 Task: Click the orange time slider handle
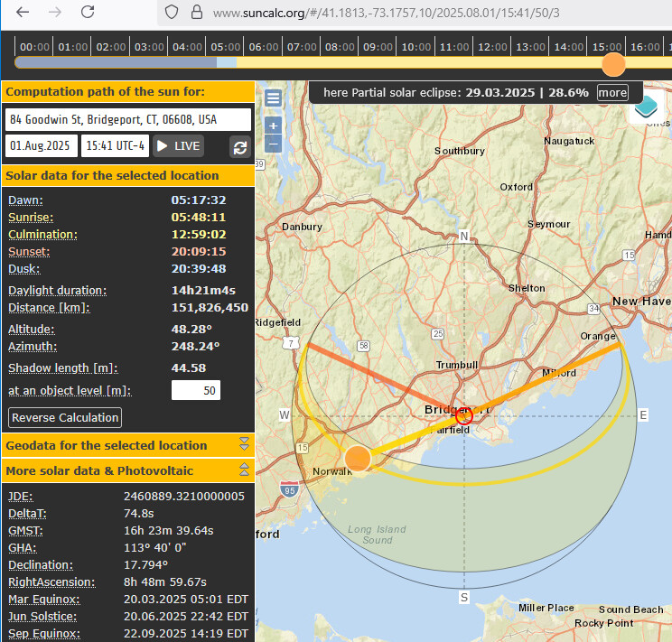click(x=613, y=64)
